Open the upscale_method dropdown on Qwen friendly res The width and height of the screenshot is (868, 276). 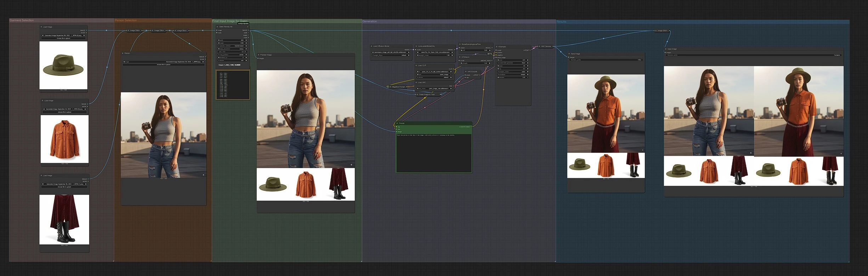point(232,46)
